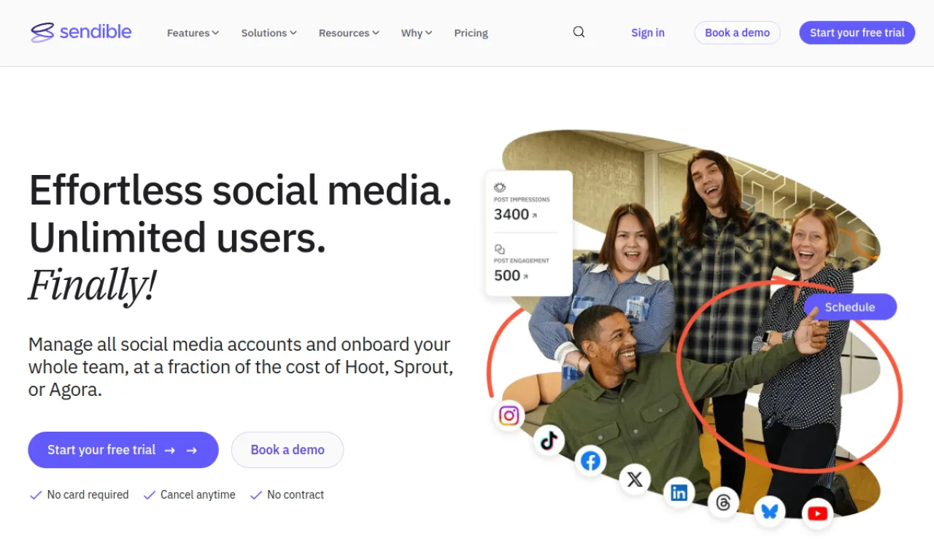Click the 'Cancel anytime' text
Viewport: 934px width, 560px height.
tap(198, 494)
